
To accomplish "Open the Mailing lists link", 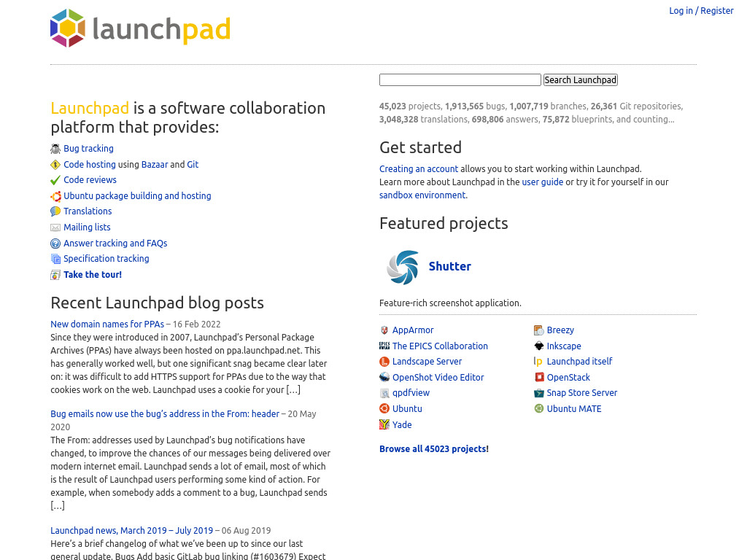I will pos(87,227).
